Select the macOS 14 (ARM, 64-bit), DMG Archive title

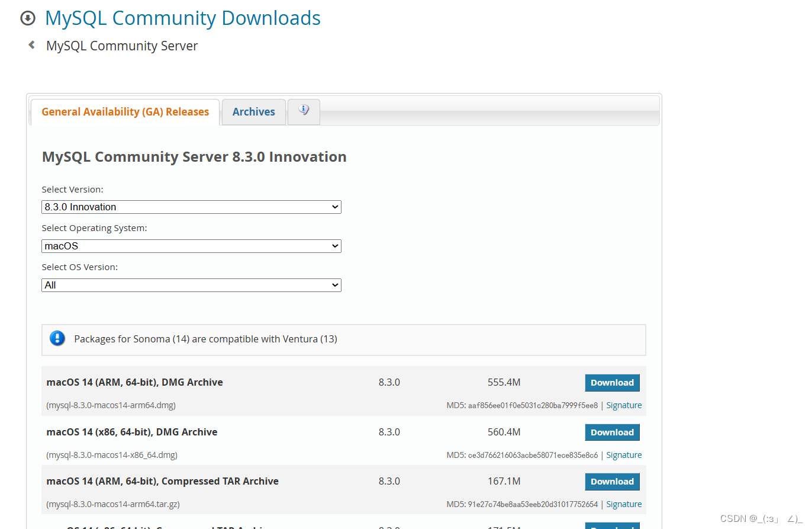pyautogui.click(x=134, y=382)
